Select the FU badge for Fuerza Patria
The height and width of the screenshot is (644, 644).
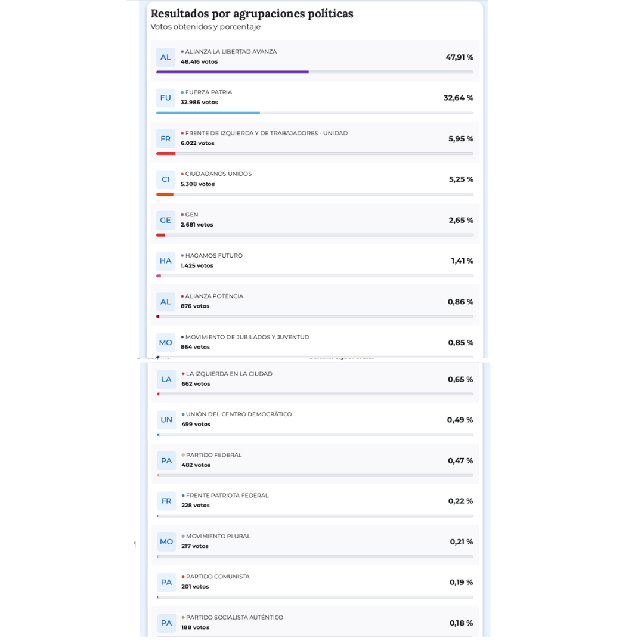point(165,98)
